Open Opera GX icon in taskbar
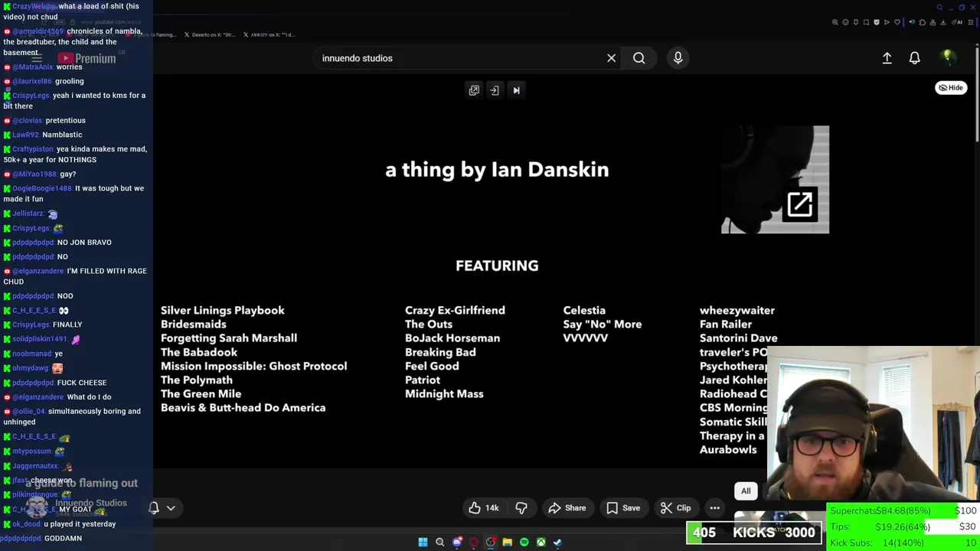 pos(474,542)
